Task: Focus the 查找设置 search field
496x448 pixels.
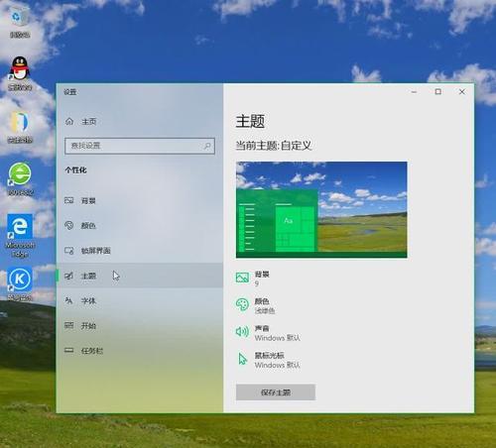Action: coord(140,146)
